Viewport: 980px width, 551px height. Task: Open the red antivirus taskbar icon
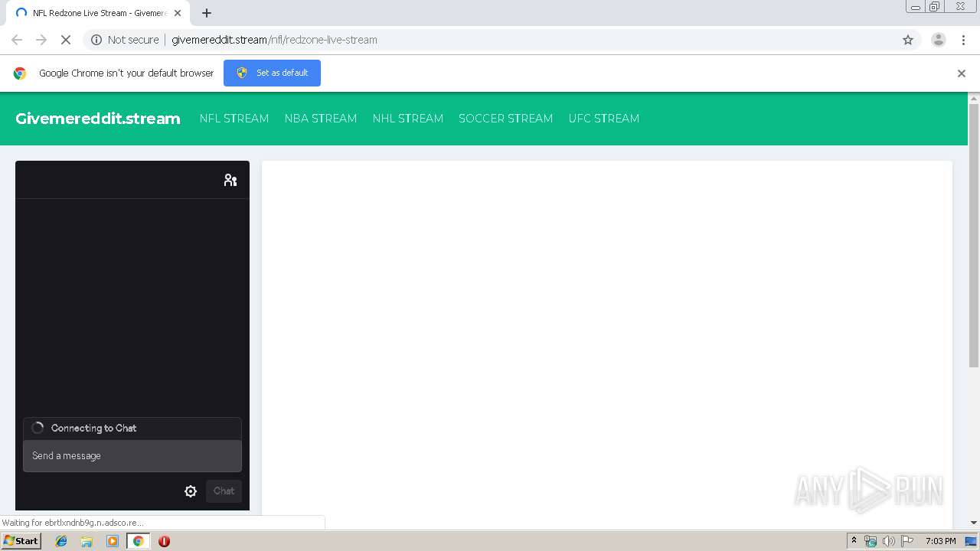tap(164, 541)
